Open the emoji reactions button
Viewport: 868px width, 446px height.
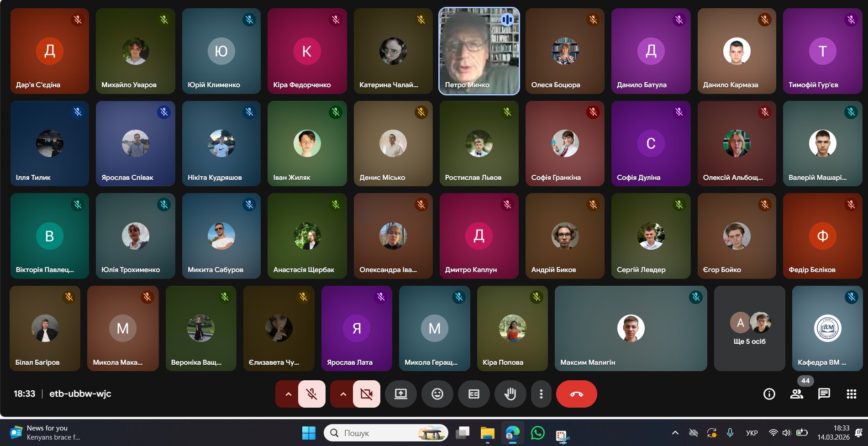437,394
